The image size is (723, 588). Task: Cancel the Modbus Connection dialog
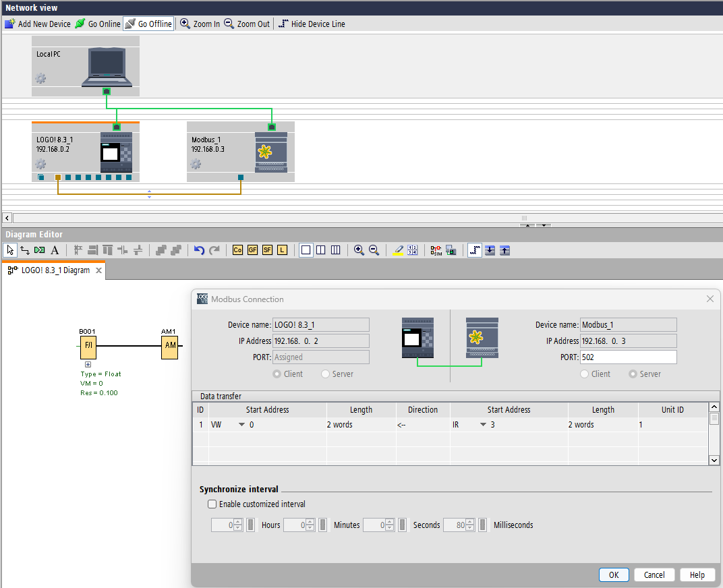tap(654, 575)
